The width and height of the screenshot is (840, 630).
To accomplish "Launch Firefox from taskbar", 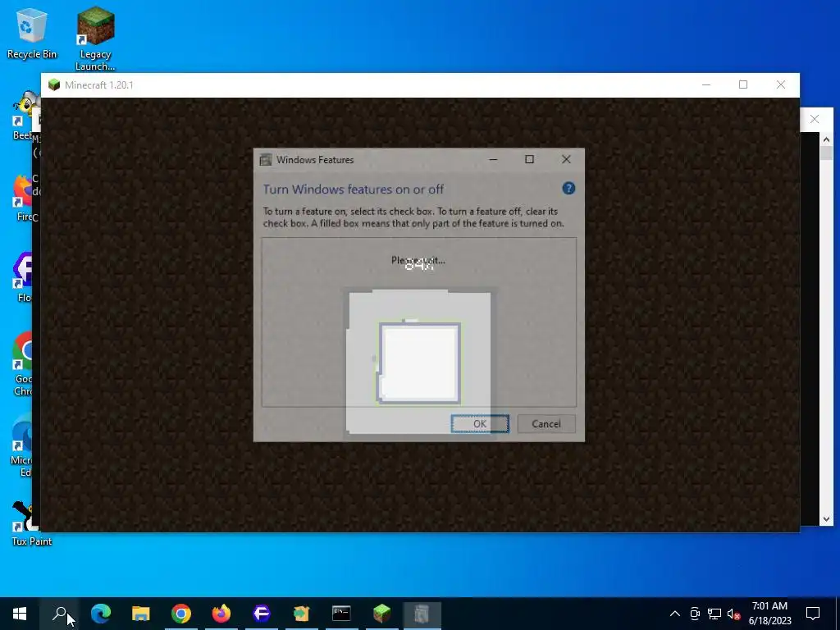I will pyautogui.click(x=221, y=614).
